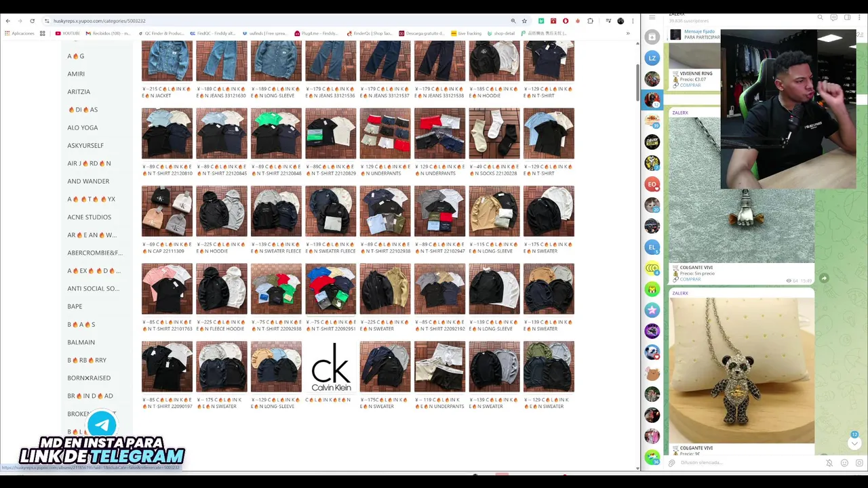868x488 pixels.
Task: Open the QC Finder & Products bookmark
Action: pyautogui.click(x=161, y=33)
